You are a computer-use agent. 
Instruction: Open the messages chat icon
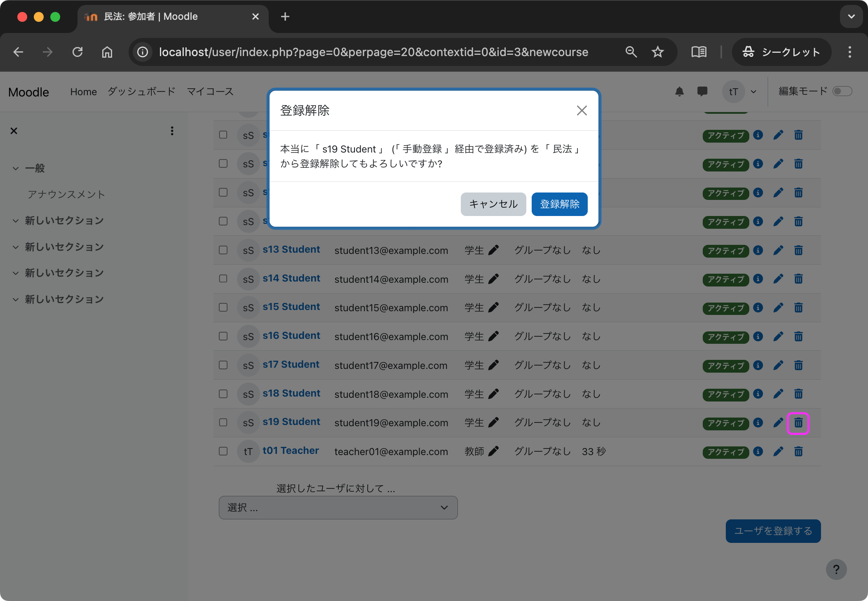[x=702, y=92]
